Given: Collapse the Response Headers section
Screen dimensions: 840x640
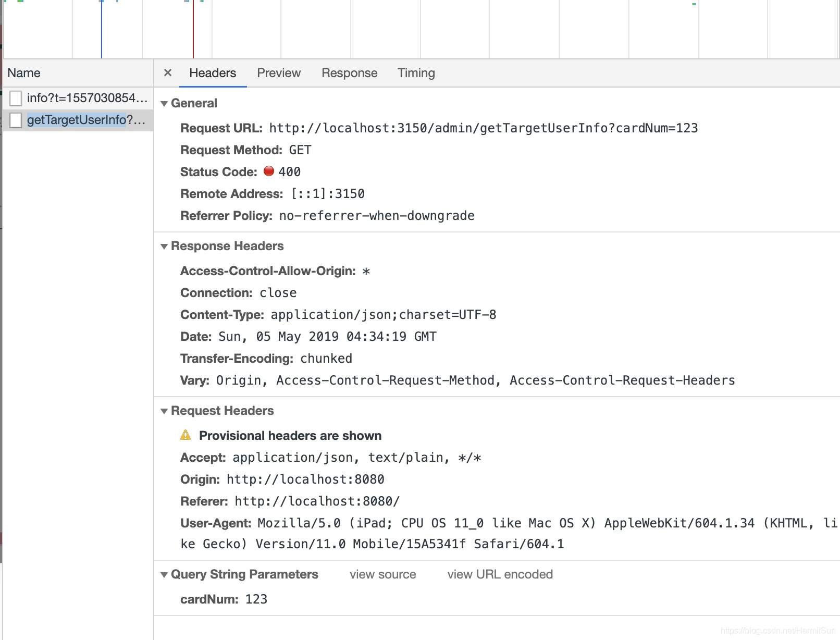Looking at the screenshot, I should pos(164,247).
